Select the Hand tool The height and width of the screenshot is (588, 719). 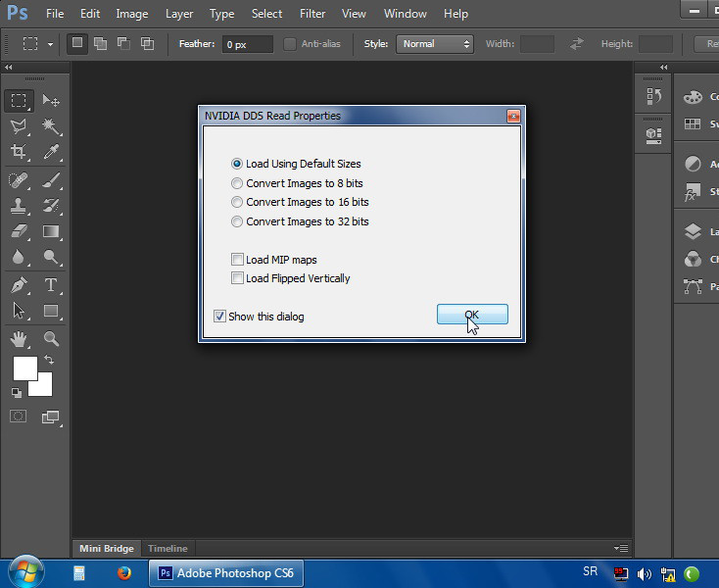(x=19, y=339)
